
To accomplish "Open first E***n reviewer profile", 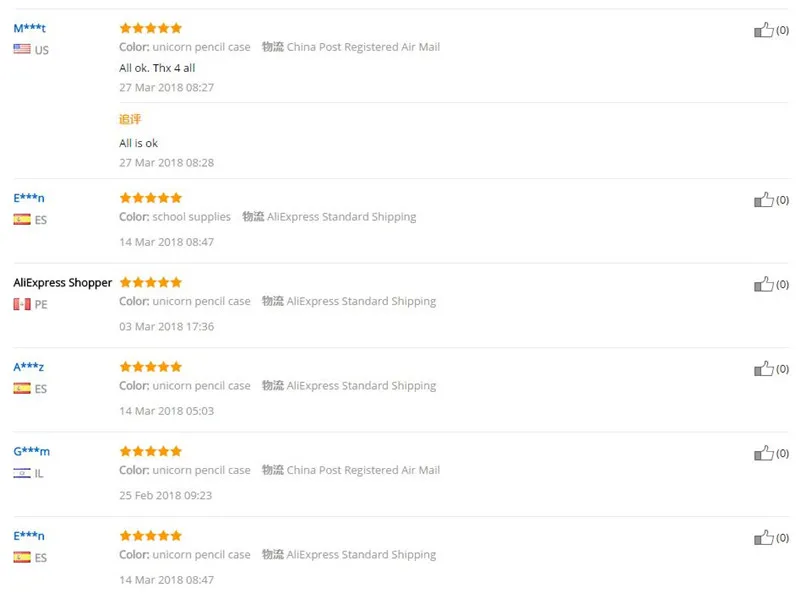I will point(29,198).
